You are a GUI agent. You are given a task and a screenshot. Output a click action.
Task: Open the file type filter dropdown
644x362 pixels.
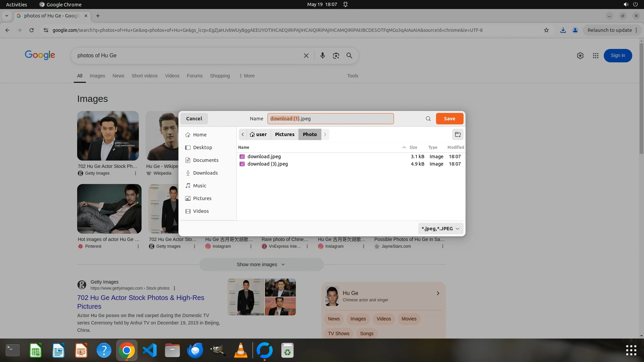(440, 229)
